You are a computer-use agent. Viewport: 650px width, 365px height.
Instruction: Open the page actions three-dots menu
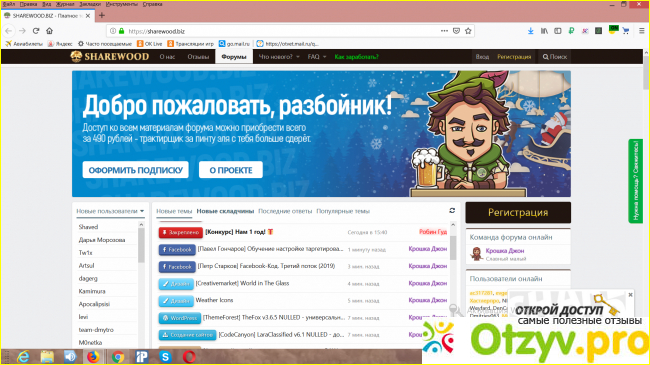coord(444,31)
